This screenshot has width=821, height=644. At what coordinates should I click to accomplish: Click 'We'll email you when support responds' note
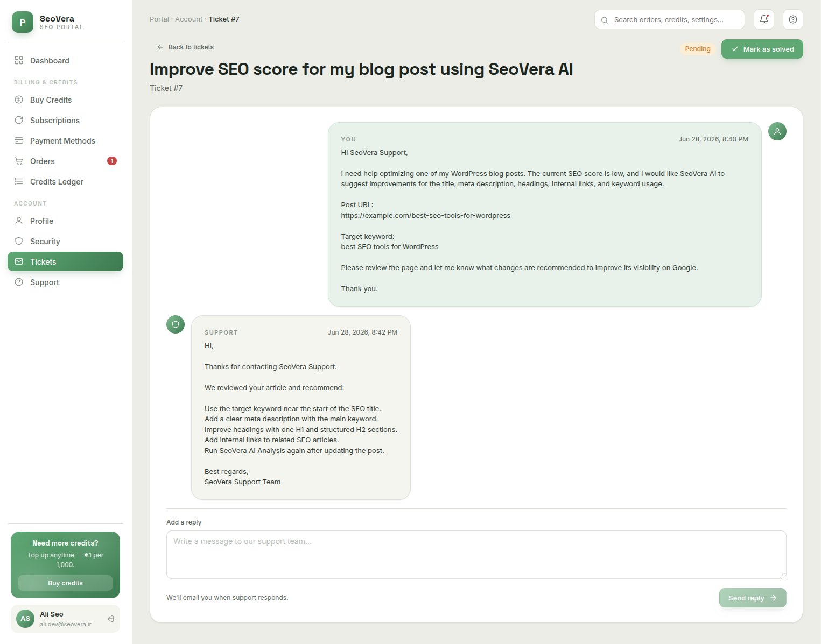[227, 597]
